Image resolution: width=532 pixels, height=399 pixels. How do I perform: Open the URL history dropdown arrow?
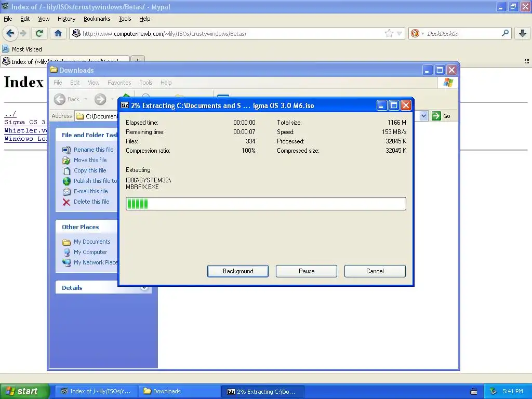(x=400, y=33)
